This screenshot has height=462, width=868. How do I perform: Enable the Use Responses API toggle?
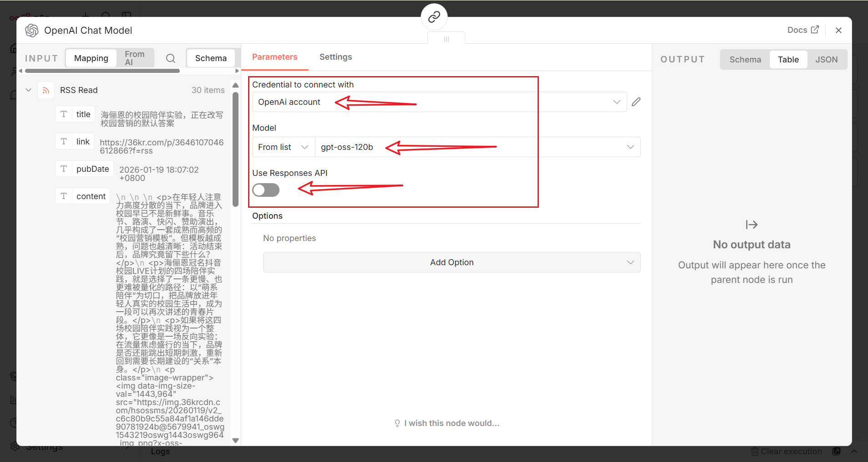pos(266,190)
